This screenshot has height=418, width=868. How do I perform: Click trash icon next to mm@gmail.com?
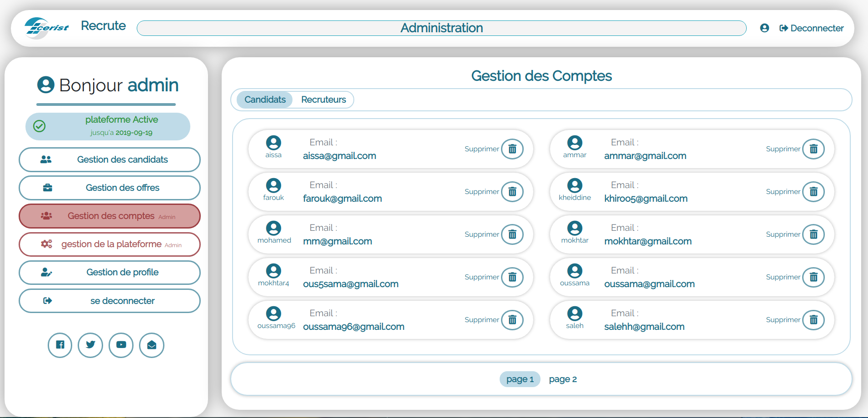click(x=512, y=234)
